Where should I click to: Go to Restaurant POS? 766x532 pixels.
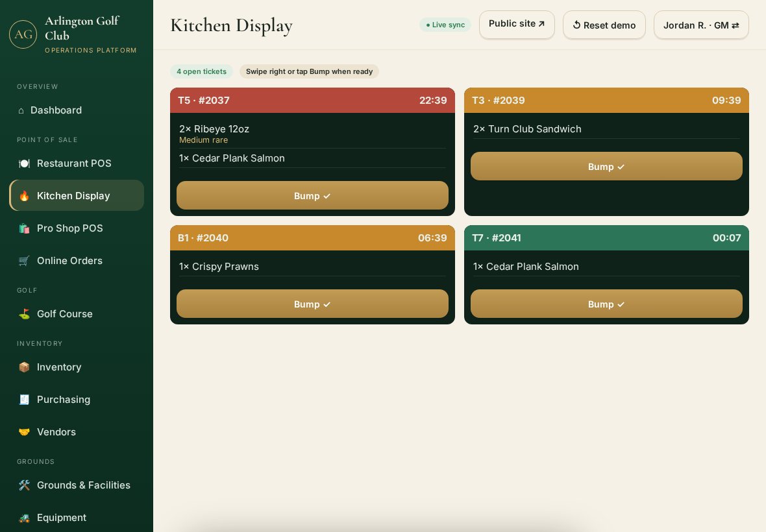pos(77,163)
